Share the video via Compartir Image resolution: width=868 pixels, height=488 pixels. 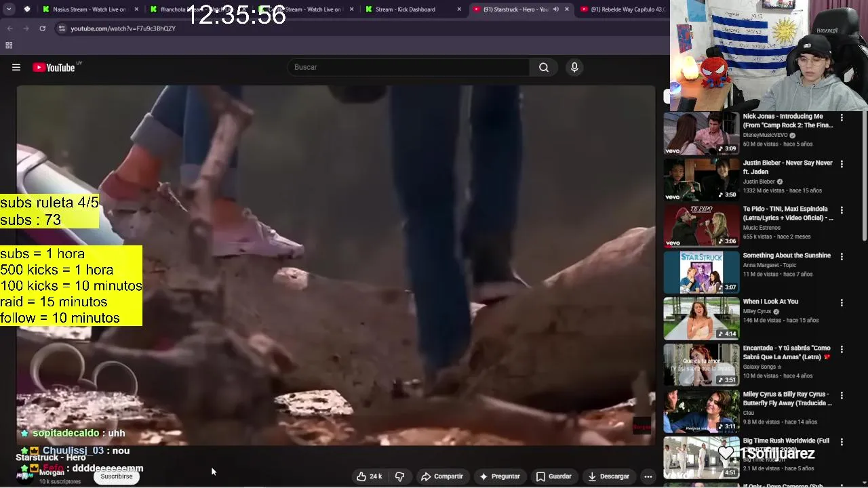[x=441, y=476]
